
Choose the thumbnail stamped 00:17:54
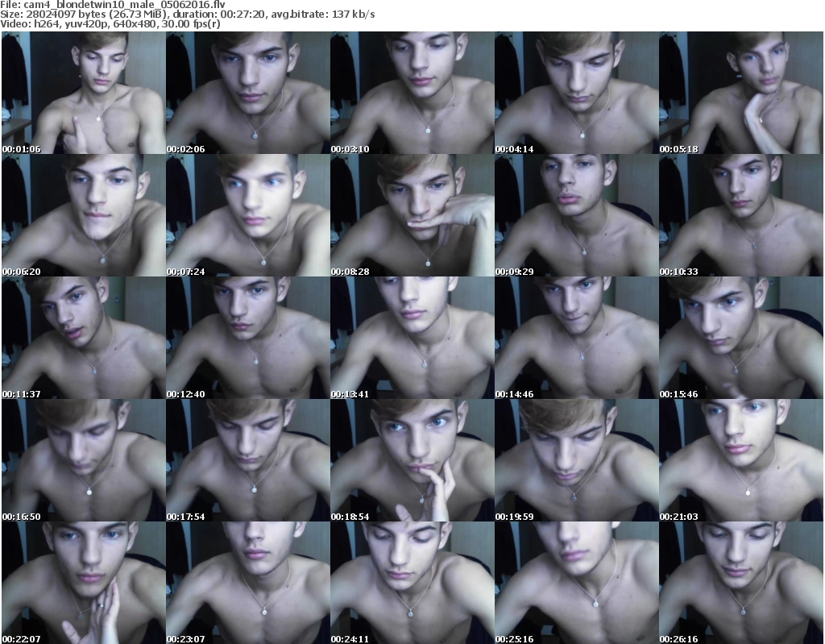click(248, 460)
